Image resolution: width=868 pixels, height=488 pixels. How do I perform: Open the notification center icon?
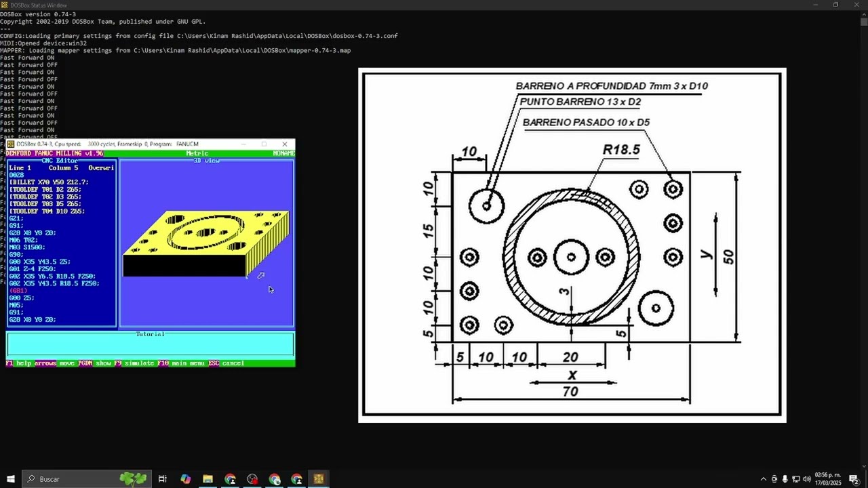(x=854, y=479)
